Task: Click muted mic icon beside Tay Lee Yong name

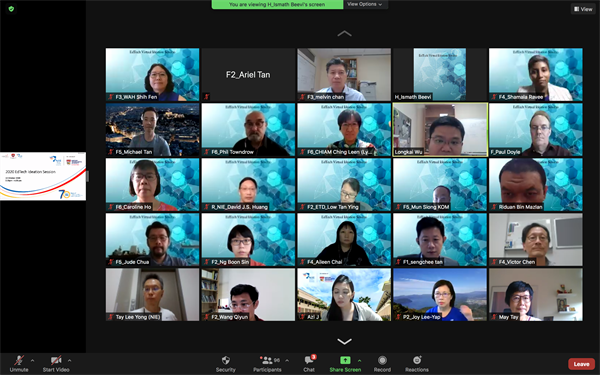Action: [111, 317]
